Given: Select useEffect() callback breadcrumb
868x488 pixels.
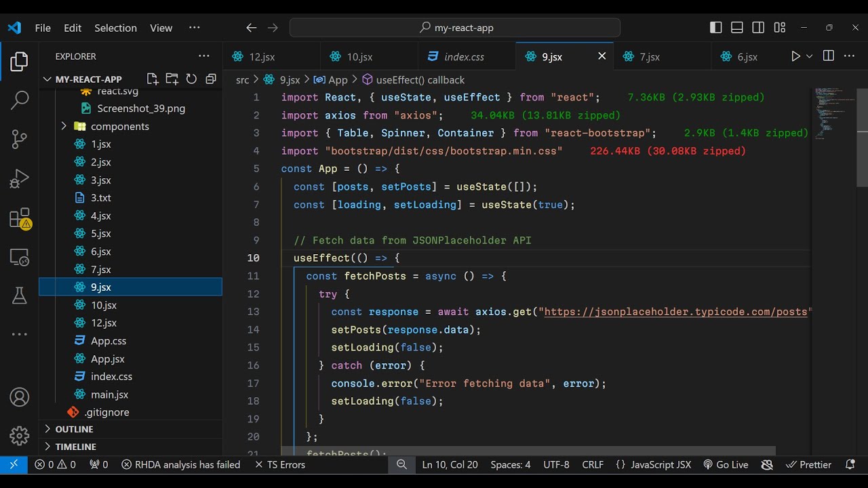Looking at the screenshot, I should pos(413,80).
